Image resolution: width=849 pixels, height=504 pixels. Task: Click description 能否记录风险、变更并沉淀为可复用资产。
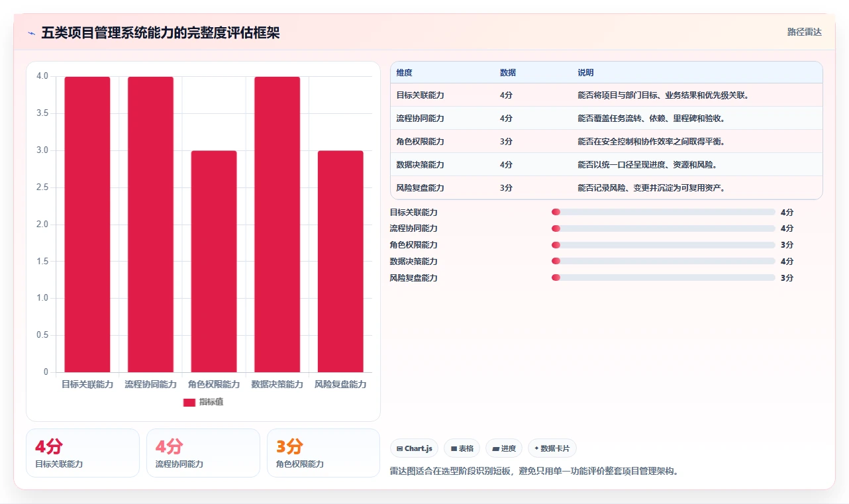click(651, 188)
